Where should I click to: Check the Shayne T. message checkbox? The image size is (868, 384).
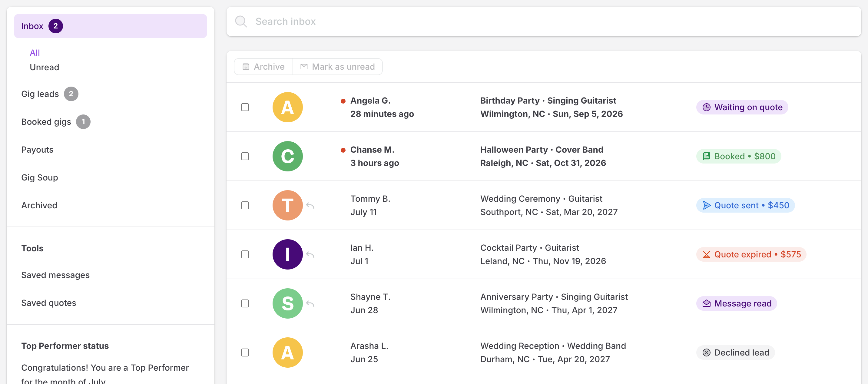[x=245, y=303]
